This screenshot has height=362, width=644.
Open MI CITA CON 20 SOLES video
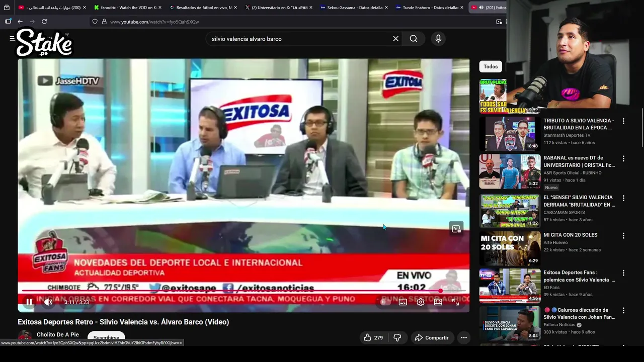tap(571, 235)
